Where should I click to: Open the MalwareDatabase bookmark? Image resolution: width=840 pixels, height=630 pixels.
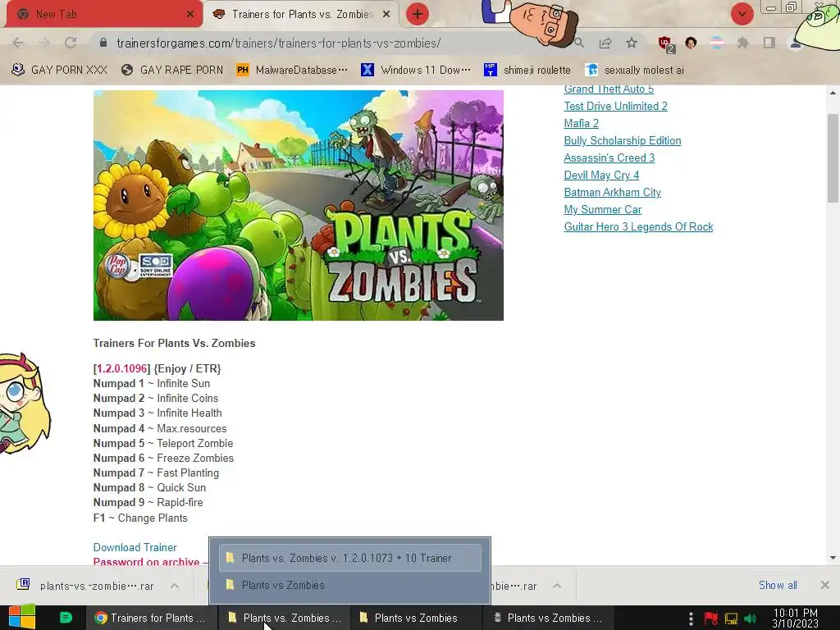tap(292, 70)
